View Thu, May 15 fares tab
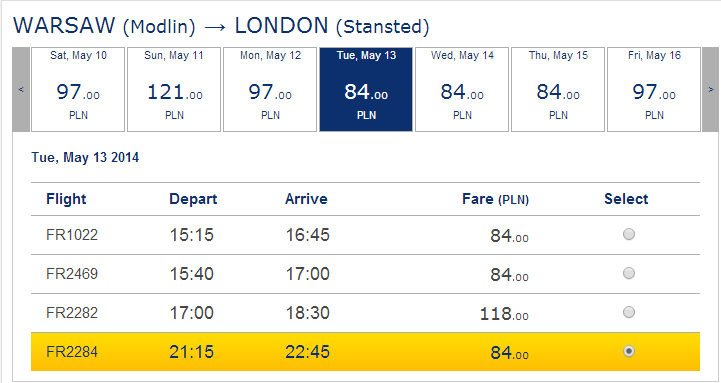 pos(558,89)
